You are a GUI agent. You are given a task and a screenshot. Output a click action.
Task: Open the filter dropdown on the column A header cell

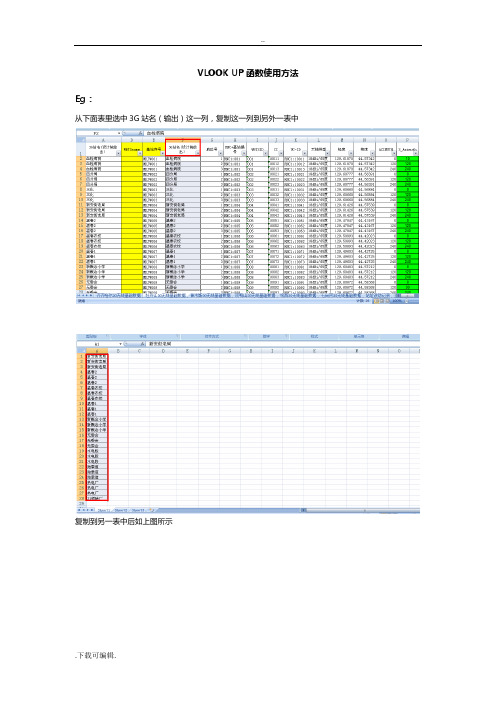(x=119, y=153)
